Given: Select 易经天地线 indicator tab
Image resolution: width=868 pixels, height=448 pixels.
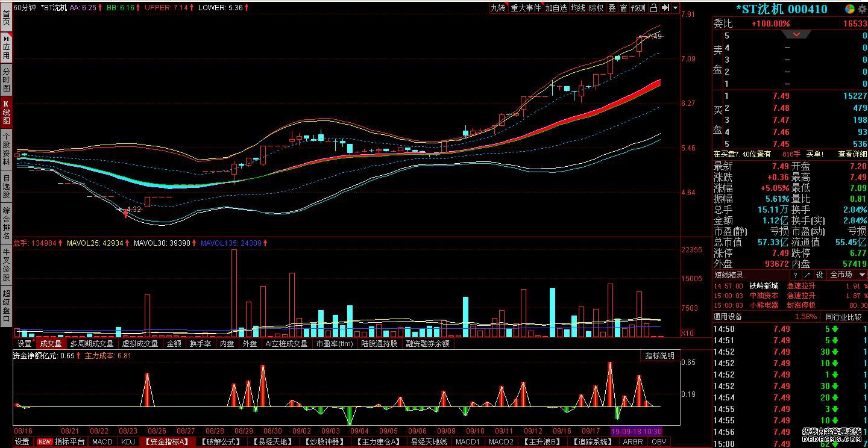Looking at the screenshot, I should (429, 442).
